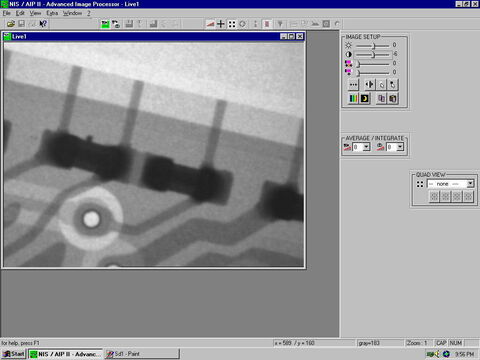Switch to the Paint taskbar button

(x=142, y=354)
